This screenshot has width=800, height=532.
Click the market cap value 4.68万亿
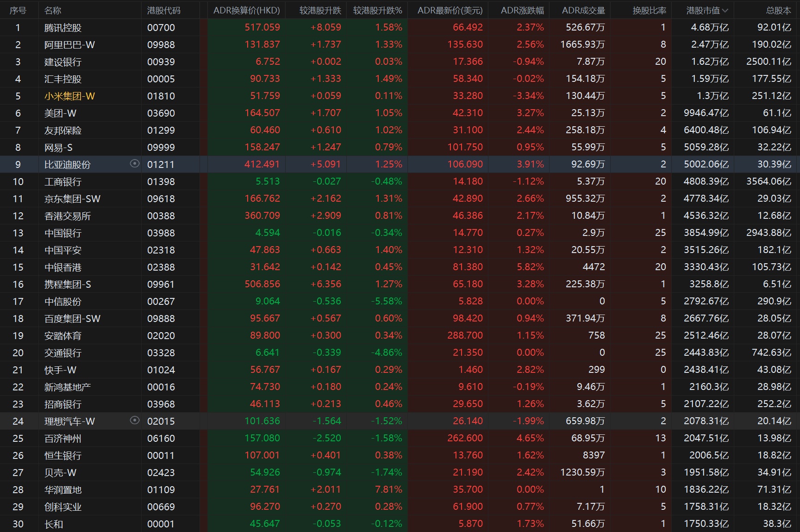click(x=710, y=27)
